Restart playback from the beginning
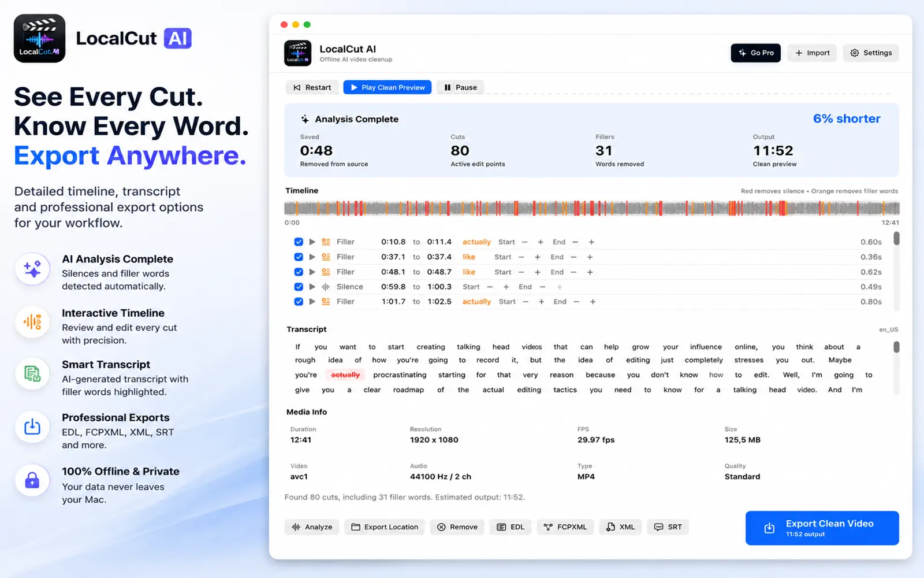Screen dimensions: 924x578 point(312,87)
